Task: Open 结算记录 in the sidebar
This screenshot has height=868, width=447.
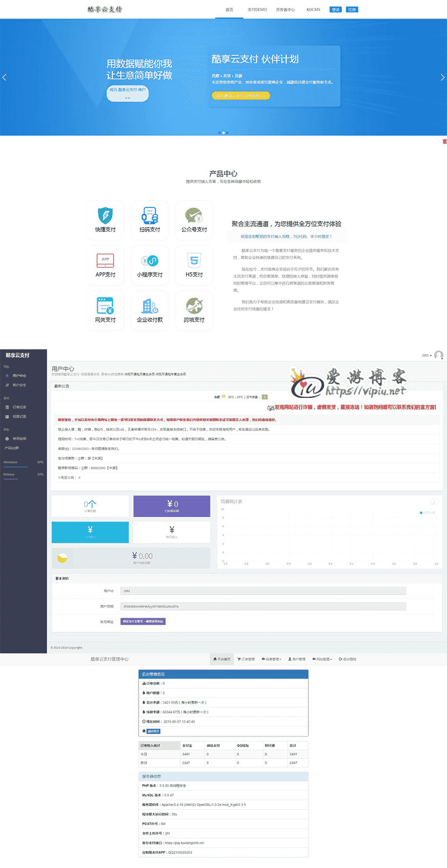Action: (x=20, y=416)
